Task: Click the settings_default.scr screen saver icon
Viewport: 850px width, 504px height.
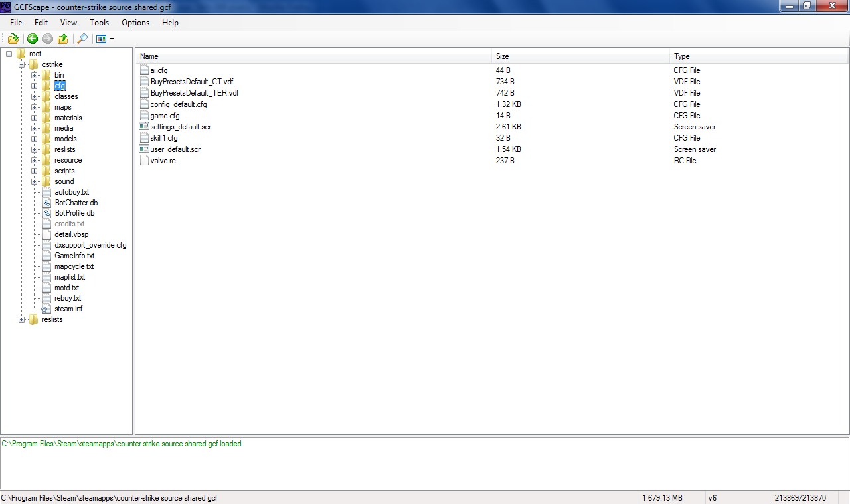Action: [144, 126]
